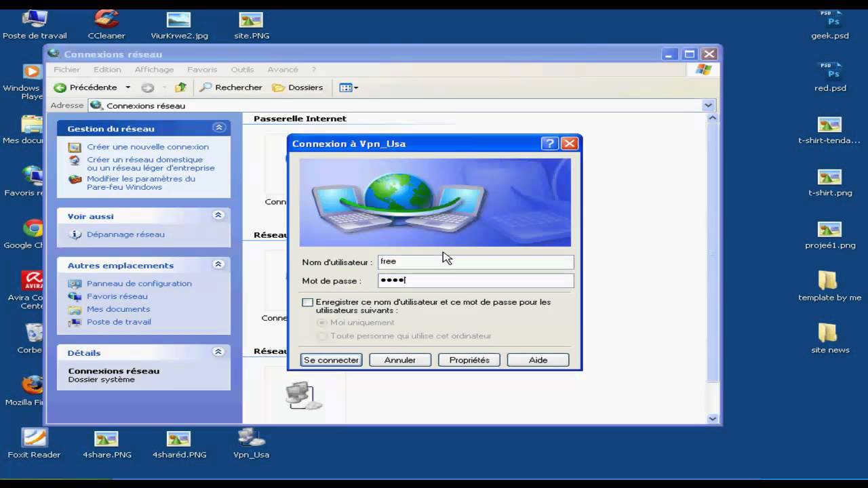Select Avira Control Center desktop icon
Screen dimensions: 868x488
click(27, 289)
